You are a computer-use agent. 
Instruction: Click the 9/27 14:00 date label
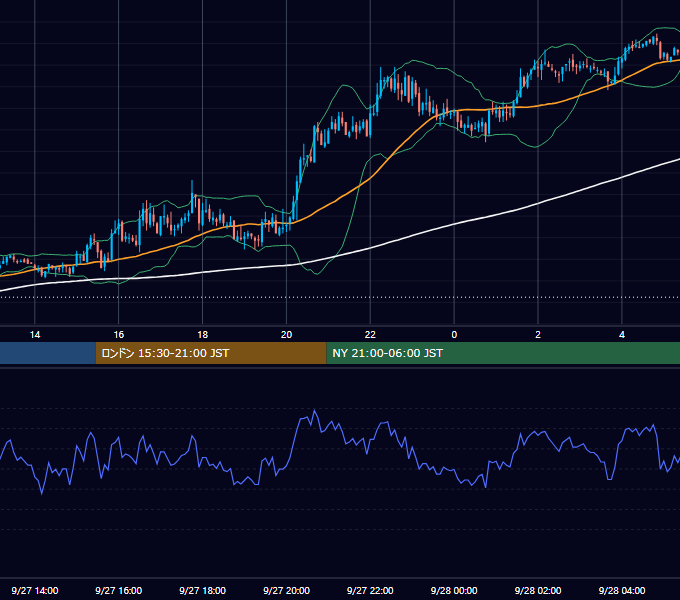[35, 590]
